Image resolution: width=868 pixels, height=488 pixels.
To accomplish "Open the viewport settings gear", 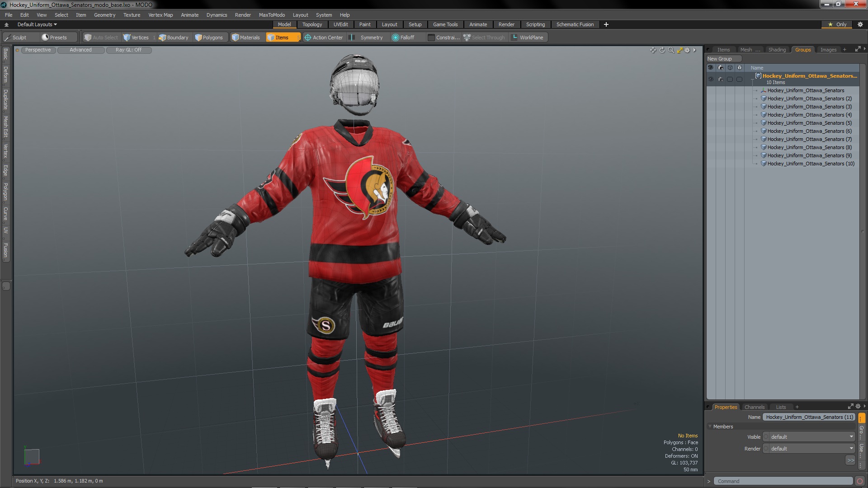I will (687, 50).
